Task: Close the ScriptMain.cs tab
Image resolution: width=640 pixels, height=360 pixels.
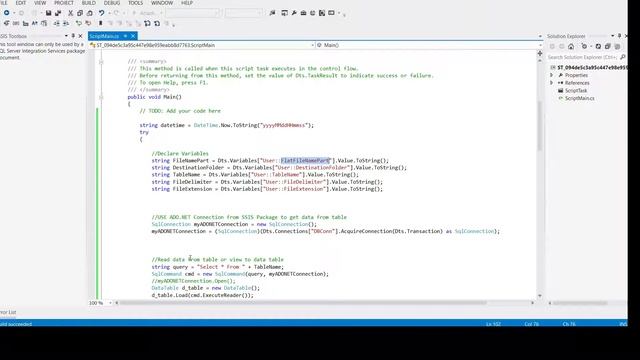Action: click(133, 36)
